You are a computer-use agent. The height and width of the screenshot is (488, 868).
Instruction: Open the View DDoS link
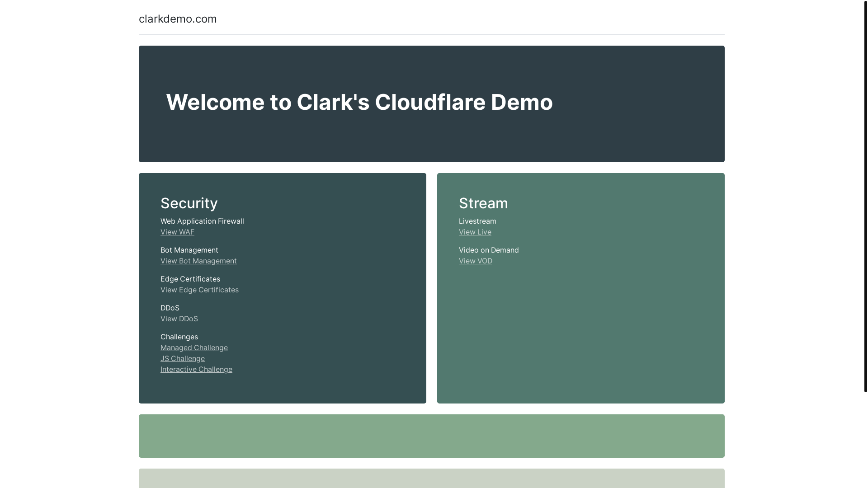tap(179, 319)
